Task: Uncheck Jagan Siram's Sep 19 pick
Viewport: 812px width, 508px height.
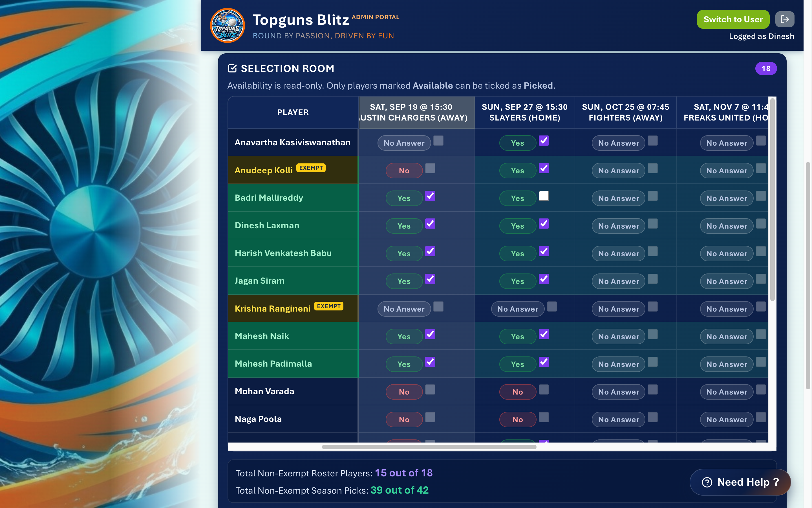Action: [x=430, y=279]
